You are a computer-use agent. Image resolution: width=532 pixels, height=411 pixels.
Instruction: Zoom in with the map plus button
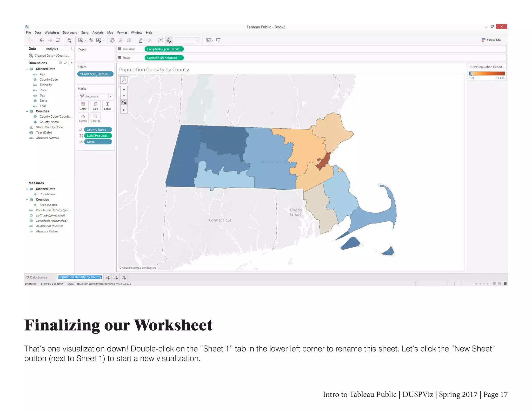tap(124, 89)
